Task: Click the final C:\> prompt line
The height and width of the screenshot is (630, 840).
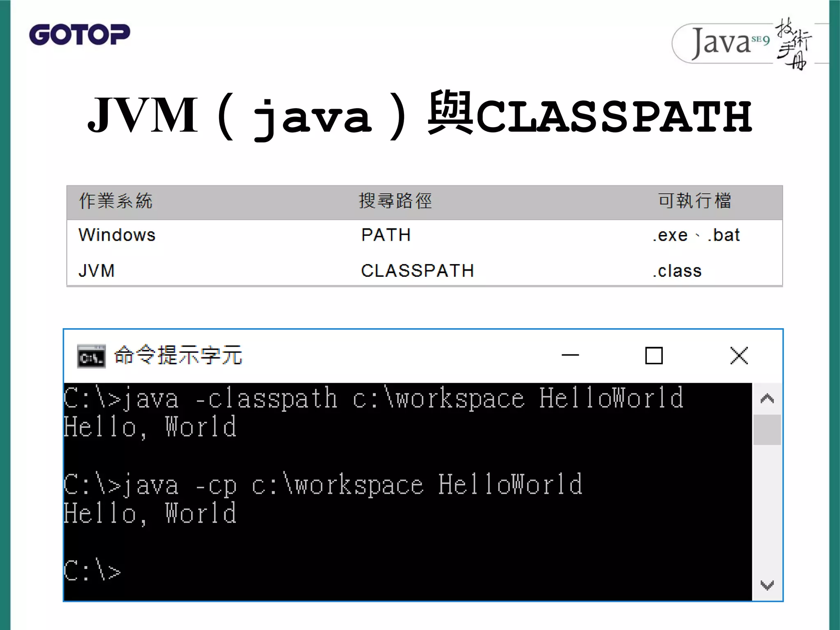Action: (93, 570)
